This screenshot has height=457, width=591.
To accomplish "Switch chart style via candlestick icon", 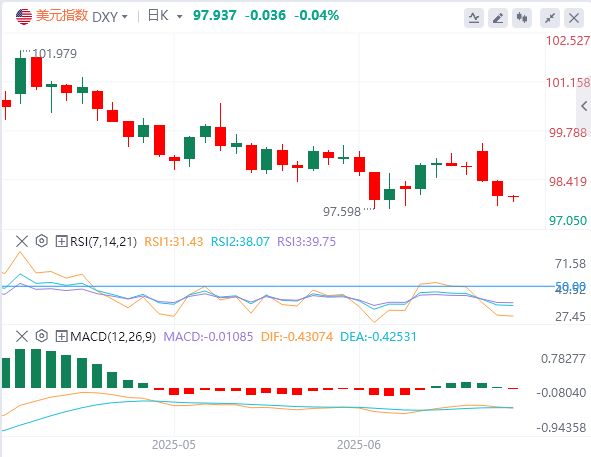I will tap(522, 18).
